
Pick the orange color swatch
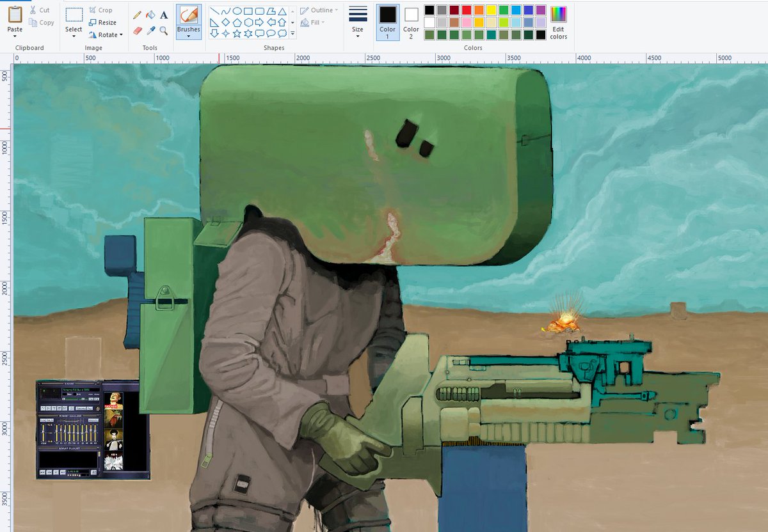(x=479, y=10)
